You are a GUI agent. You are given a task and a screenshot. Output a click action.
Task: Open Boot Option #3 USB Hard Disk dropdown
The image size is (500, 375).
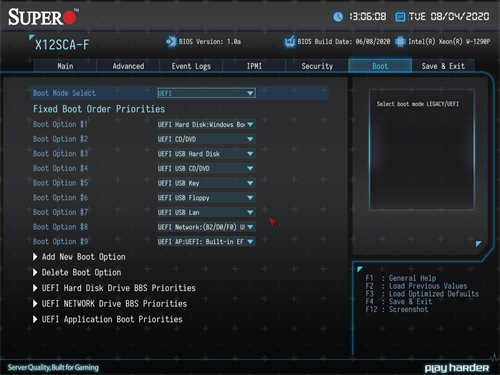206,154
